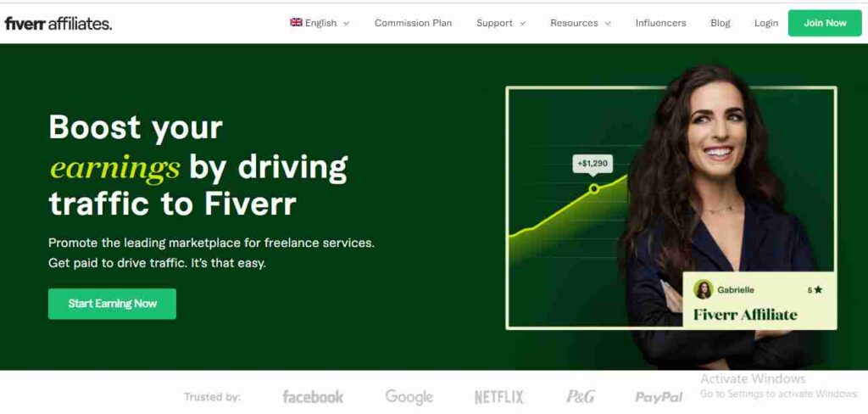Click the Start Earning Now button
868x414 pixels.
point(113,304)
